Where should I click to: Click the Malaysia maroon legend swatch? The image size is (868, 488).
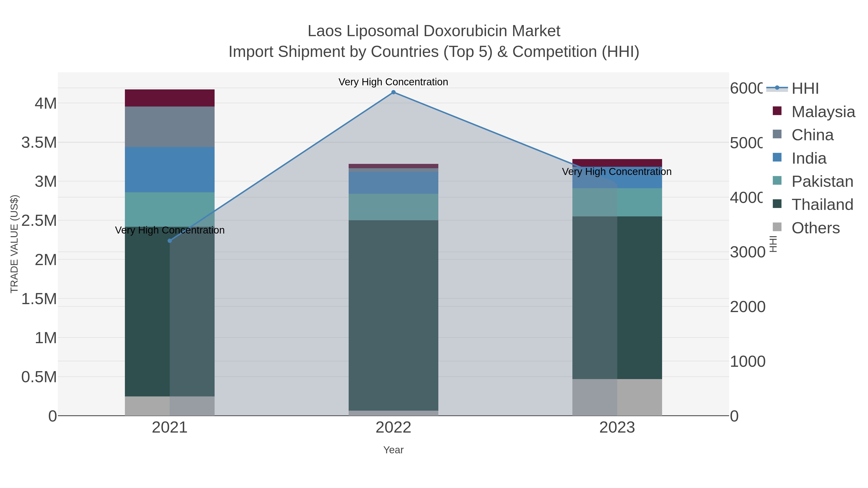(777, 111)
